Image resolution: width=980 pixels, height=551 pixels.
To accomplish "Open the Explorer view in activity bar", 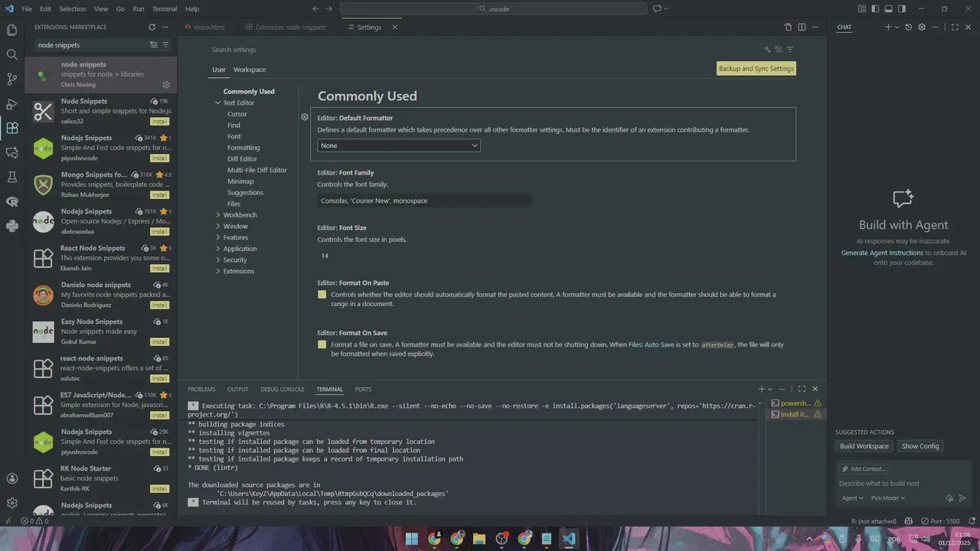I will coord(11,30).
